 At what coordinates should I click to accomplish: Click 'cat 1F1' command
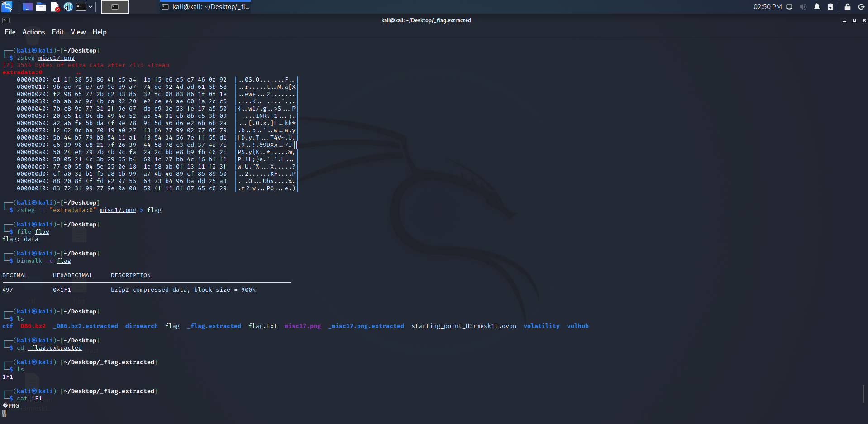[x=29, y=399]
